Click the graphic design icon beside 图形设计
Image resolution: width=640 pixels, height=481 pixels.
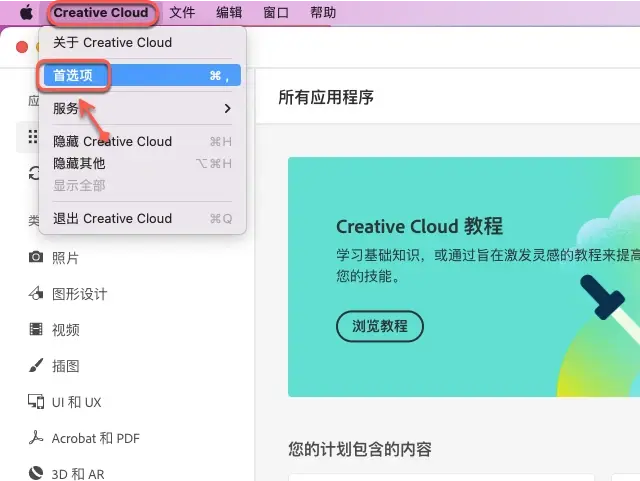36,293
